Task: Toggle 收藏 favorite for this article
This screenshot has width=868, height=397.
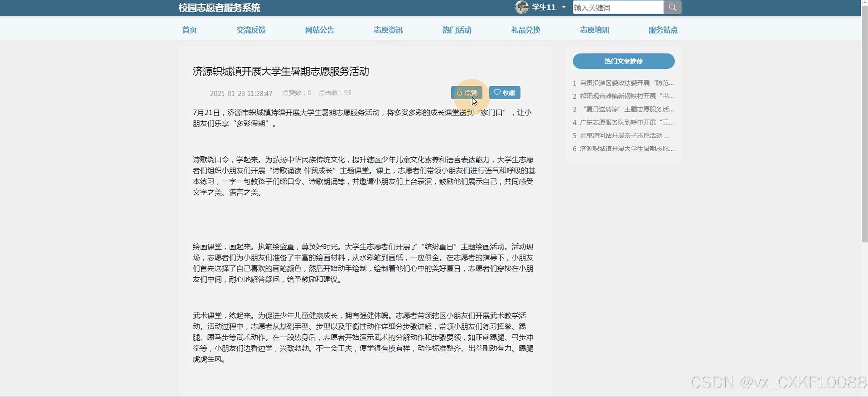Action: 505,93
